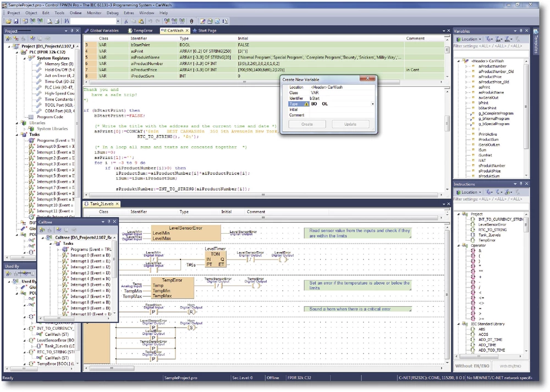Open the Templates side panel
550x392 pixels.
click(x=536, y=43)
